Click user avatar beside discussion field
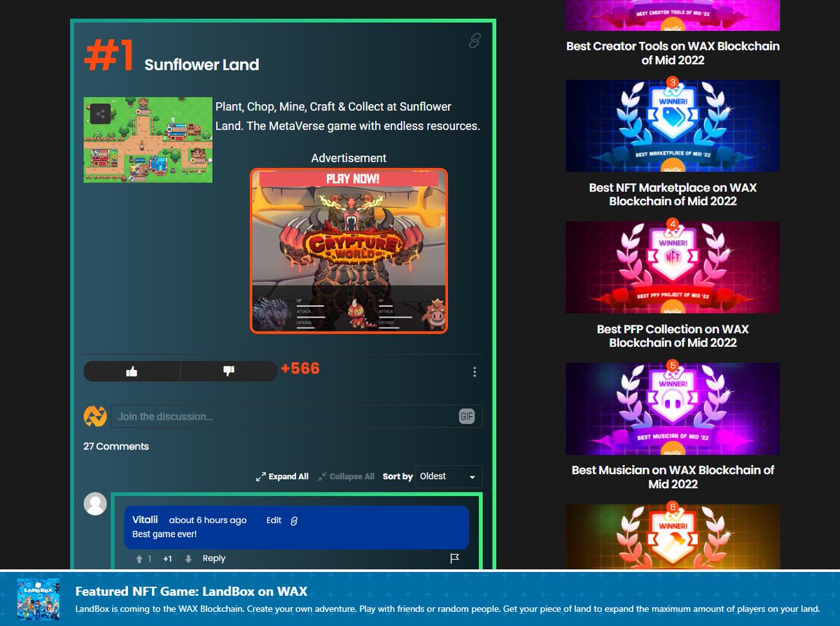 pos(95,416)
